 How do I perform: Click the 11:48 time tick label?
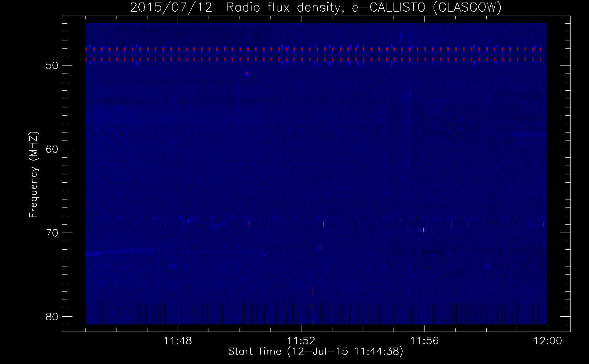(x=178, y=341)
